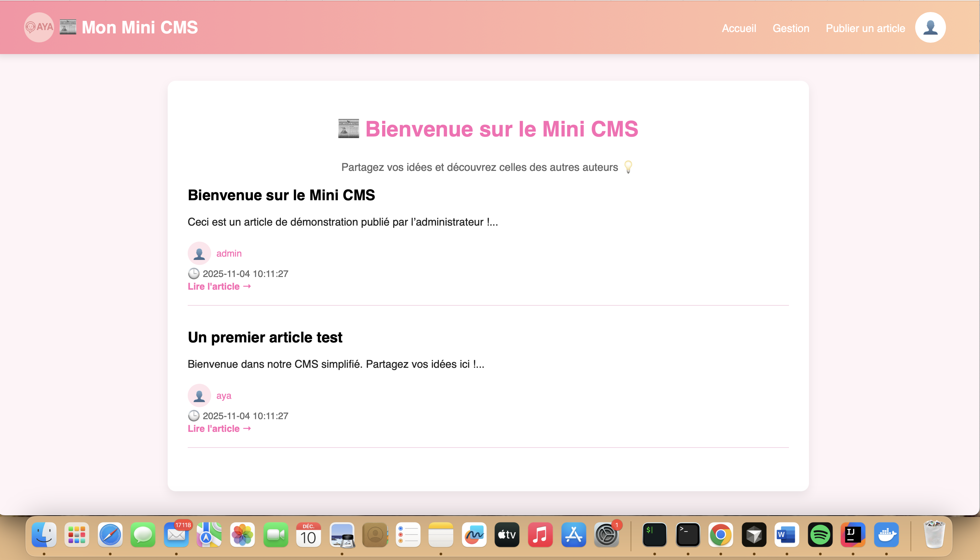Open Microsoft Word from the dock

(787, 535)
